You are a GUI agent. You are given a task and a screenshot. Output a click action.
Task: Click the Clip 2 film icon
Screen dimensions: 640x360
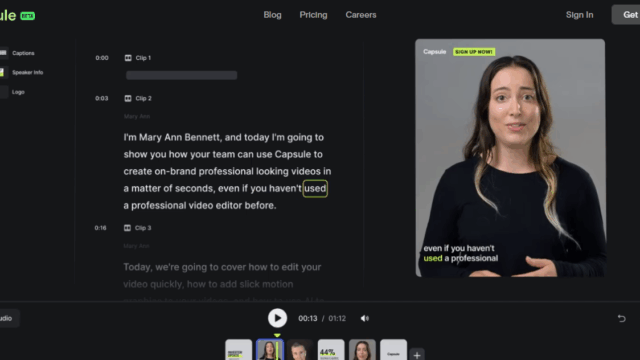tap(128, 98)
